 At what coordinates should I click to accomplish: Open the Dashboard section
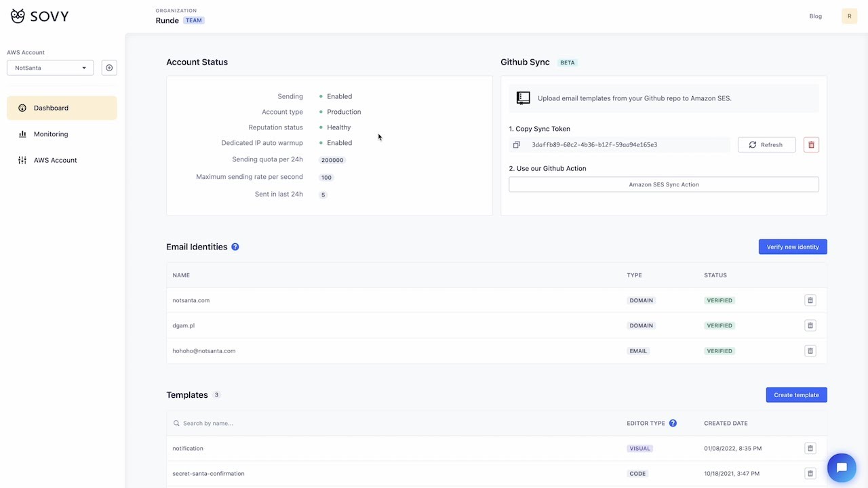tap(62, 108)
